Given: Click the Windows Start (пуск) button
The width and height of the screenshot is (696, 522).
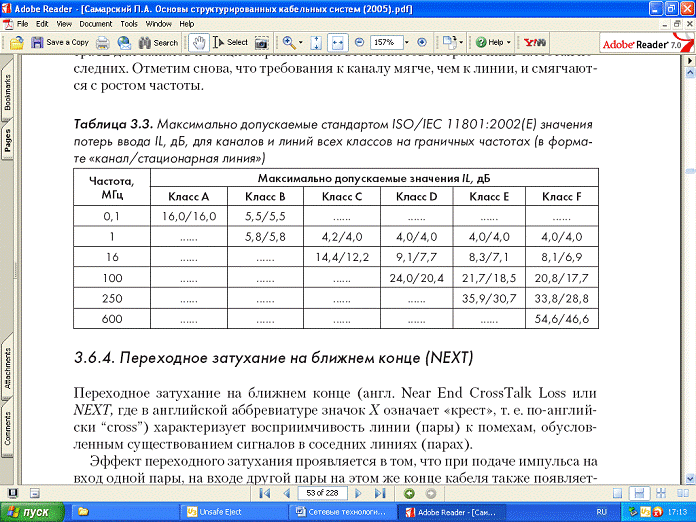Looking at the screenshot, I should [x=30, y=511].
